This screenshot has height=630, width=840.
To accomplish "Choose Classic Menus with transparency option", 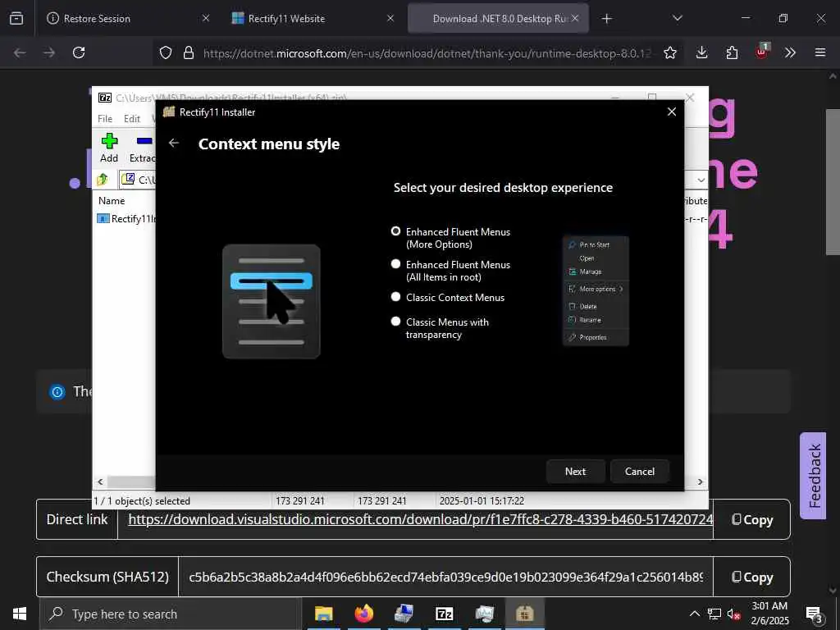I will (396, 322).
